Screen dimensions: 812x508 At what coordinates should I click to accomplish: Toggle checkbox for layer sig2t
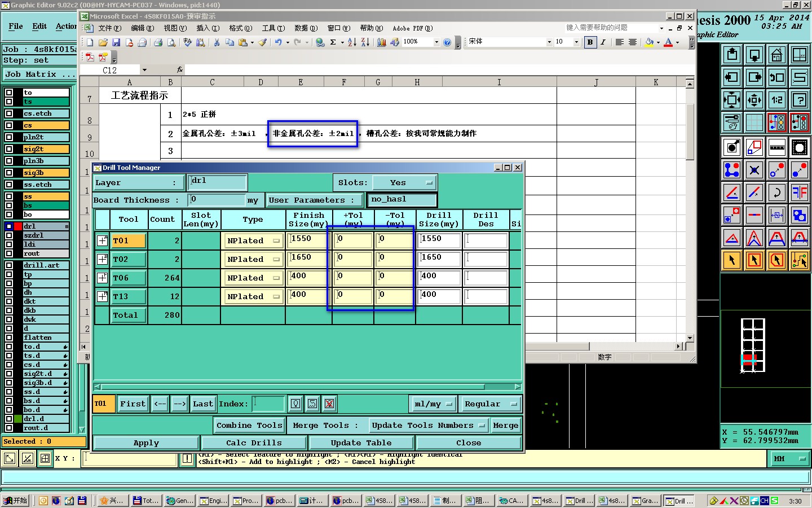(x=9, y=149)
